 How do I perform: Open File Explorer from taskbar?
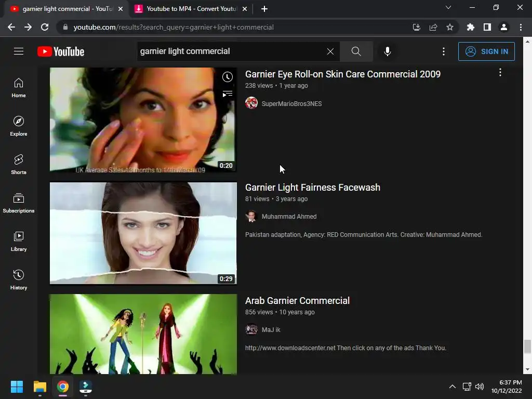click(39, 387)
